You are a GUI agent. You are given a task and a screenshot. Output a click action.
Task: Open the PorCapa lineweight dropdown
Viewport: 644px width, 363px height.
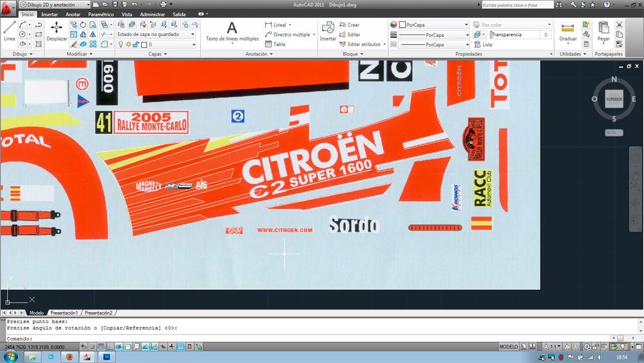point(433,35)
